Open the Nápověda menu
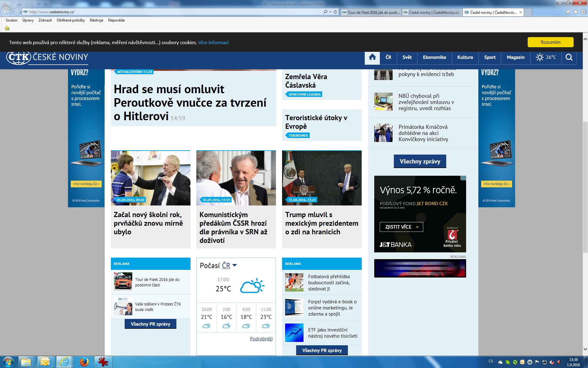Screen dimensions: 588x368 point(116,20)
